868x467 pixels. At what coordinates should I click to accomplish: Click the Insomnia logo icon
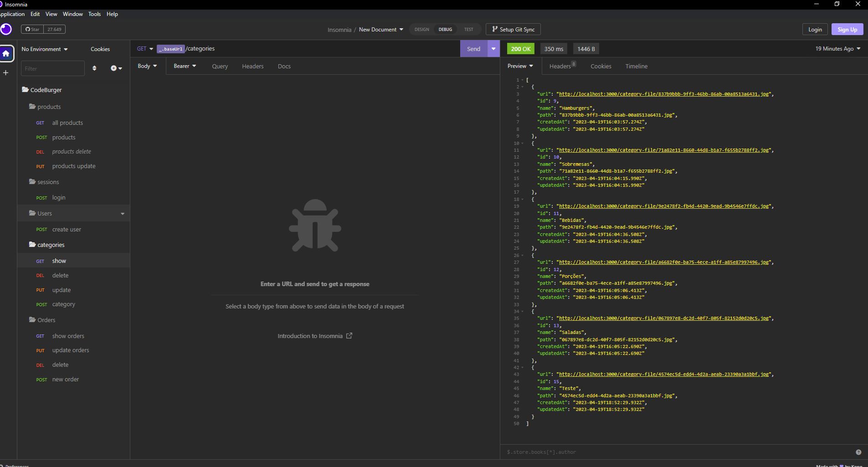coord(6,29)
